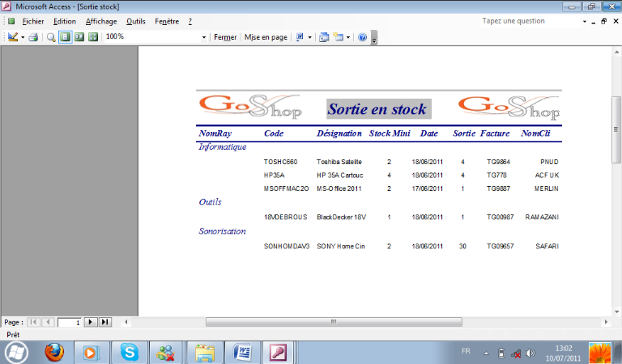Open the Fichier menu
The height and width of the screenshot is (364, 622).
point(33,21)
